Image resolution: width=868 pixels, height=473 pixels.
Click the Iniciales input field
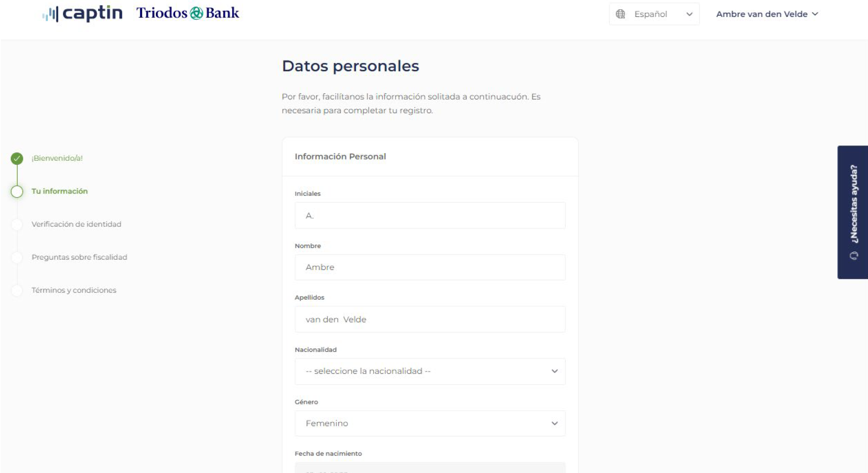(x=430, y=215)
